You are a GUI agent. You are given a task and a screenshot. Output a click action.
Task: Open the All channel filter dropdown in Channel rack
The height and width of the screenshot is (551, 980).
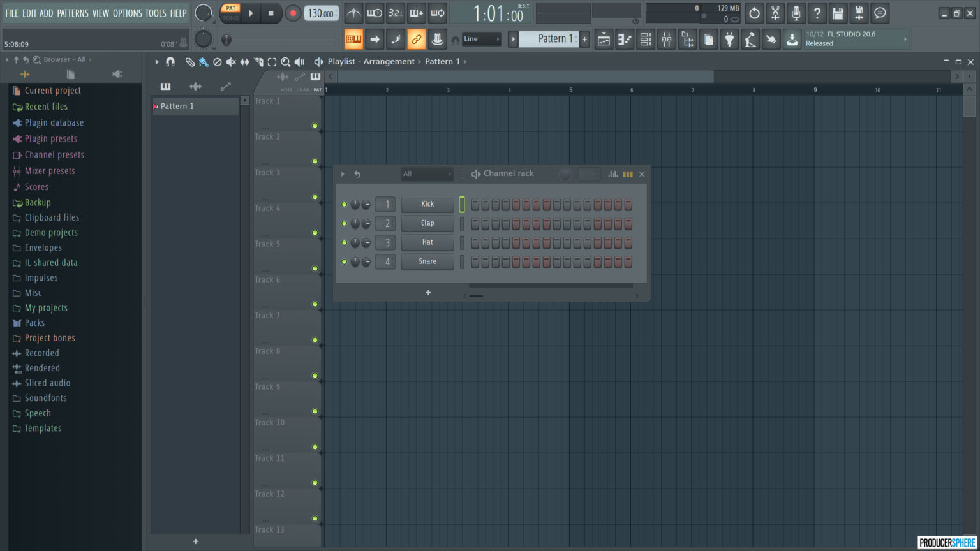click(x=426, y=173)
